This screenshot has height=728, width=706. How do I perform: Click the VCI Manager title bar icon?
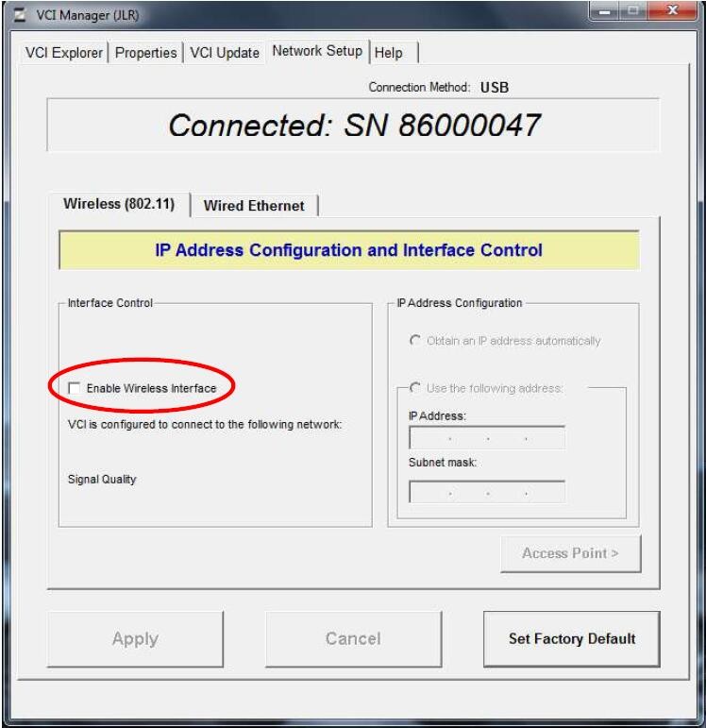pos(20,15)
